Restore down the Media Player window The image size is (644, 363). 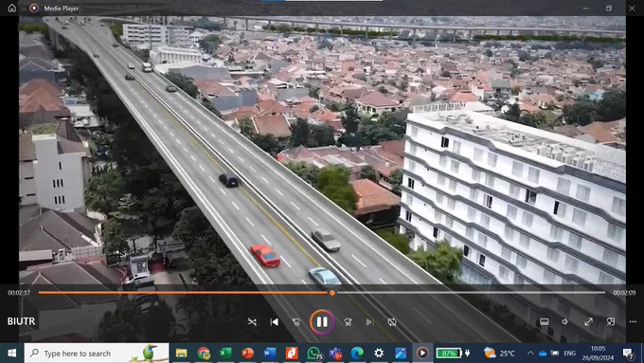coord(609,8)
